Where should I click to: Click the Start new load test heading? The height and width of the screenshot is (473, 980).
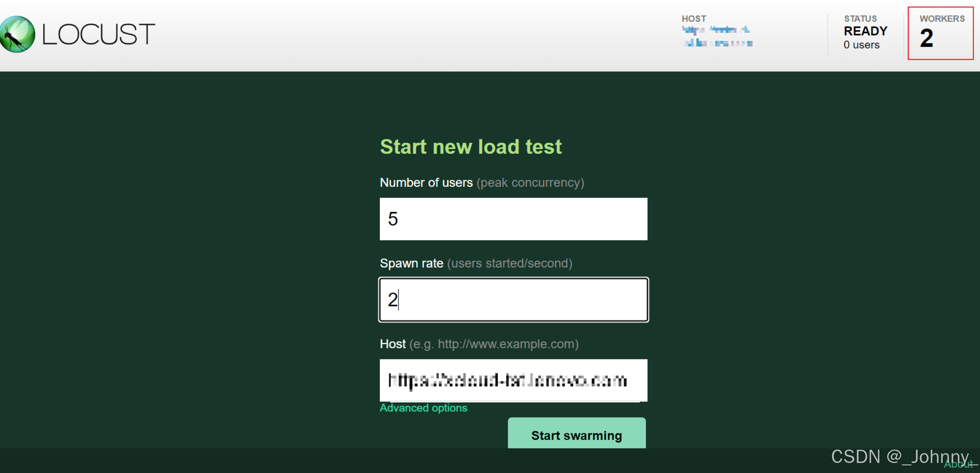click(x=471, y=147)
